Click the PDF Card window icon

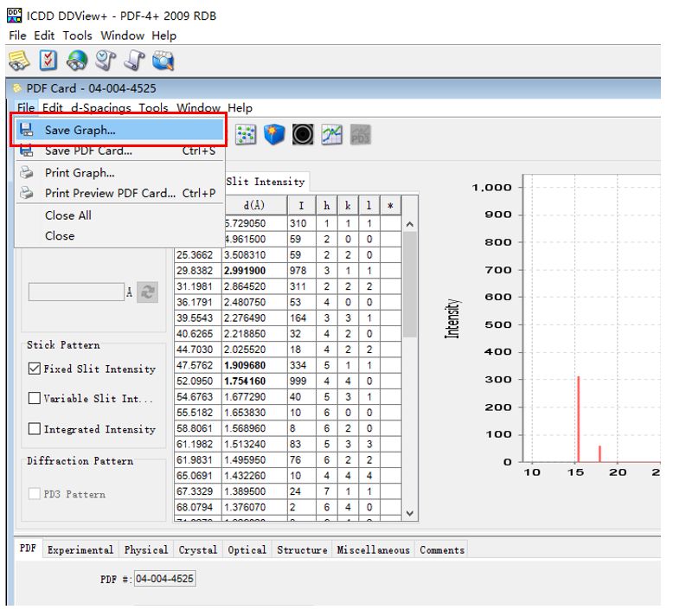17,88
